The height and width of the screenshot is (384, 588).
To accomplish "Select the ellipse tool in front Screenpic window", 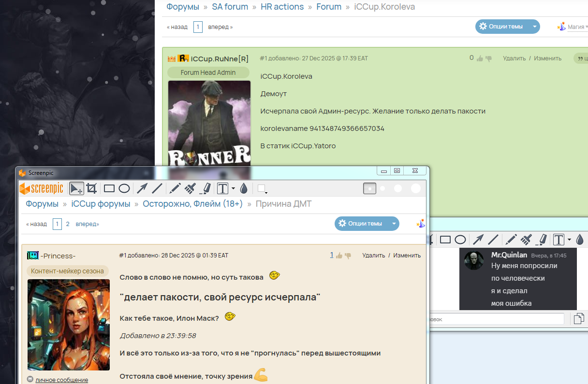I will coord(124,188).
